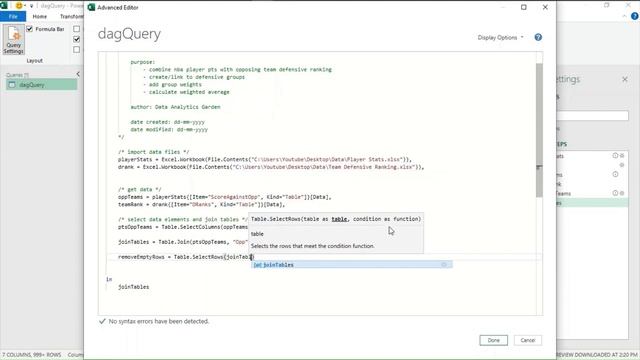Maximize the Advanced Editor dialog
This screenshot has height=360, width=640.
coord(524,7)
